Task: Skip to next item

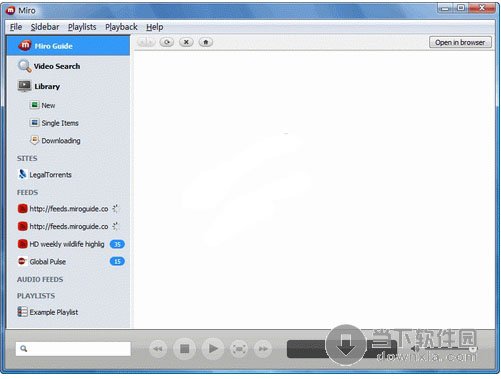Action: click(x=263, y=349)
